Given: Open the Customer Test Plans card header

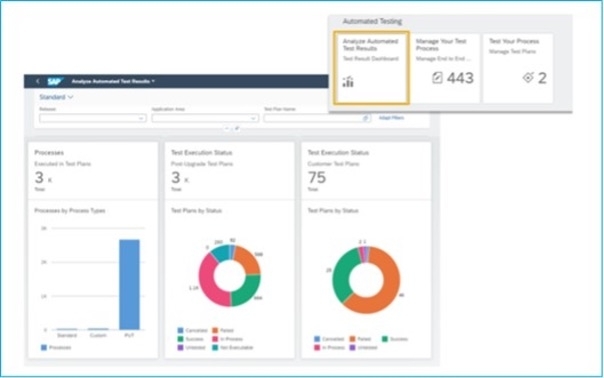Looking at the screenshot, I should point(366,170).
